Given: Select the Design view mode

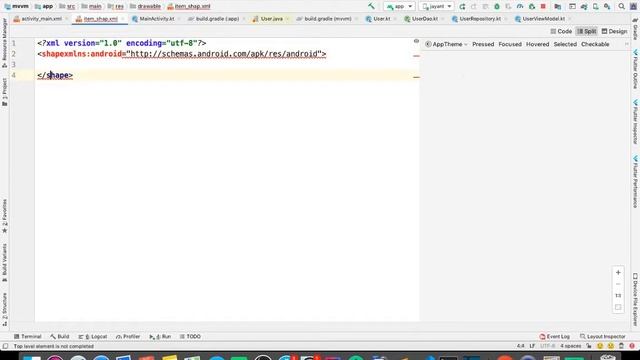Looking at the screenshot, I should point(614,31).
